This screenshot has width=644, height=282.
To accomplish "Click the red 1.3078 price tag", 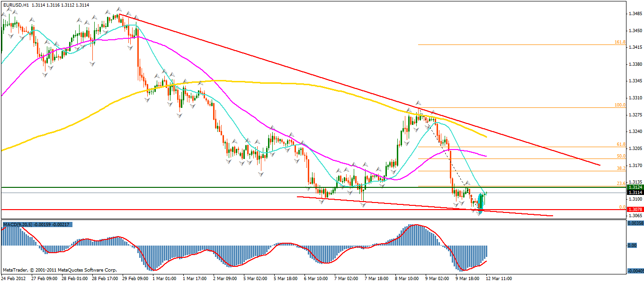I will point(635,209).
